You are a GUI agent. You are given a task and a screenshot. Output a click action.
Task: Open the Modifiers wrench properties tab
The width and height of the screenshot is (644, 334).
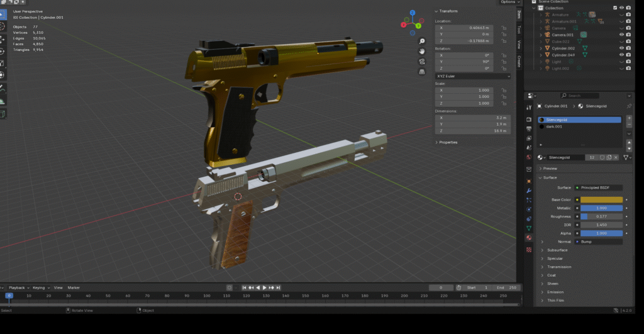[x=529, y=190]
